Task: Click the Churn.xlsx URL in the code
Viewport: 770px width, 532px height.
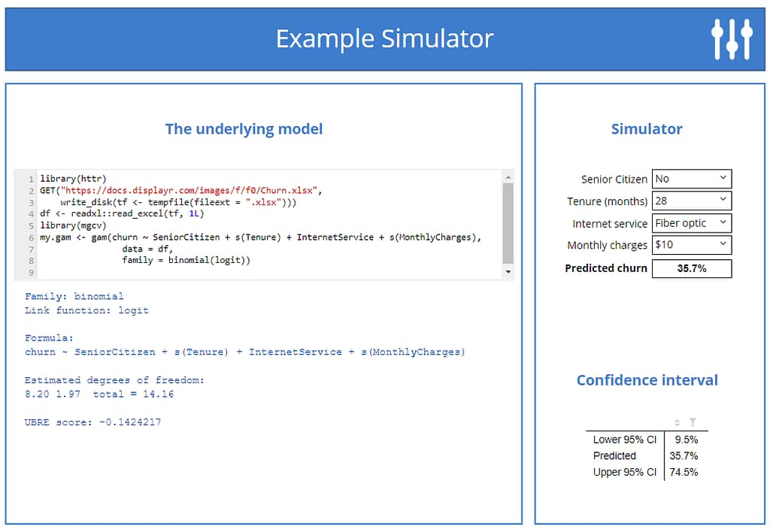Action: [x=192, y=191]
